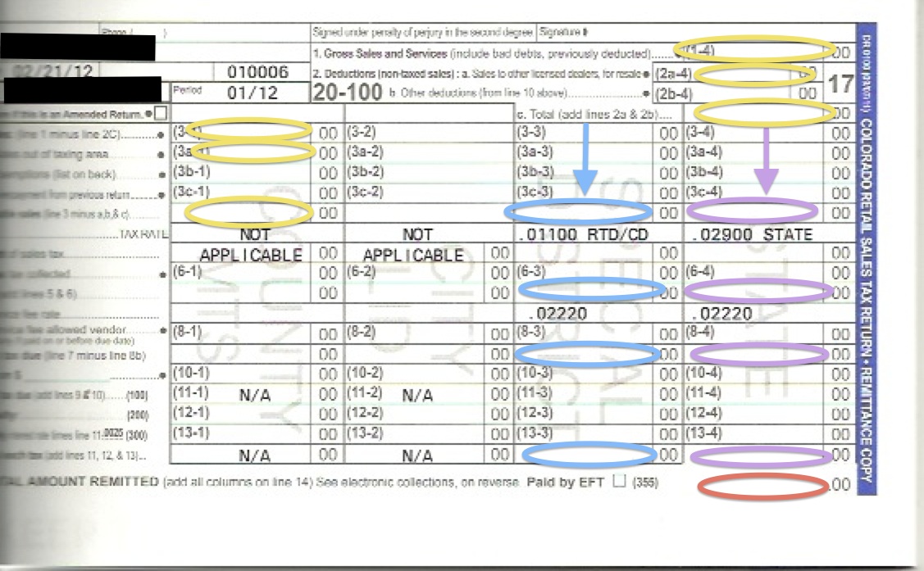Click the (13-1) interest field
924x571 pixels.
click(x=241, y=434)
